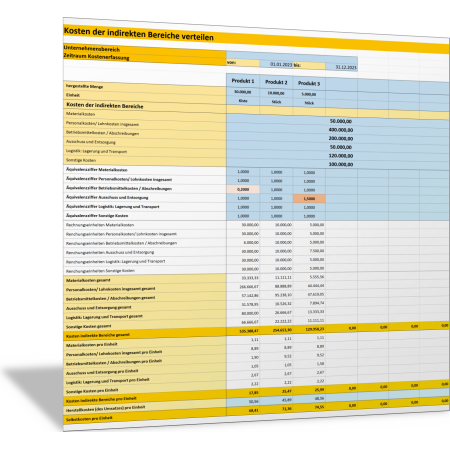Select the 'Produkt 1' column header
The width and height of the screenshot is (450, 450).
(243, 81)
